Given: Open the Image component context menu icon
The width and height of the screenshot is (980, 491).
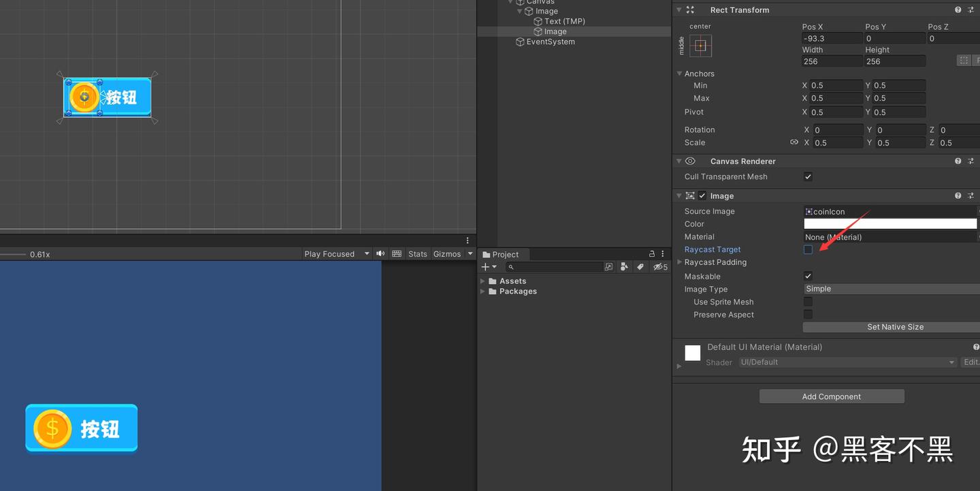Looking at the screenshot, I should tap(971, 195).
